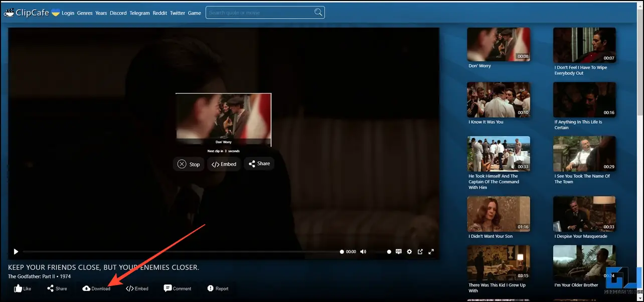
Task: Toggle closed captions CC icon
Action: click(399, 251)
